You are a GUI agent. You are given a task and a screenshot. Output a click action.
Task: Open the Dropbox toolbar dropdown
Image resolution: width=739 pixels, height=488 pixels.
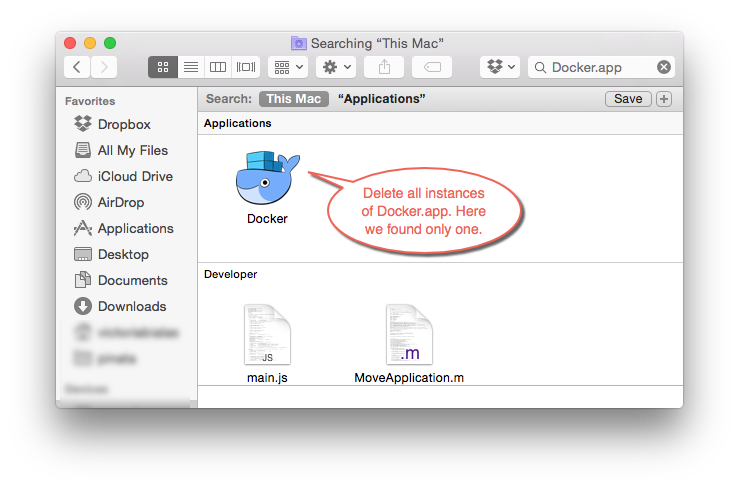500,67
